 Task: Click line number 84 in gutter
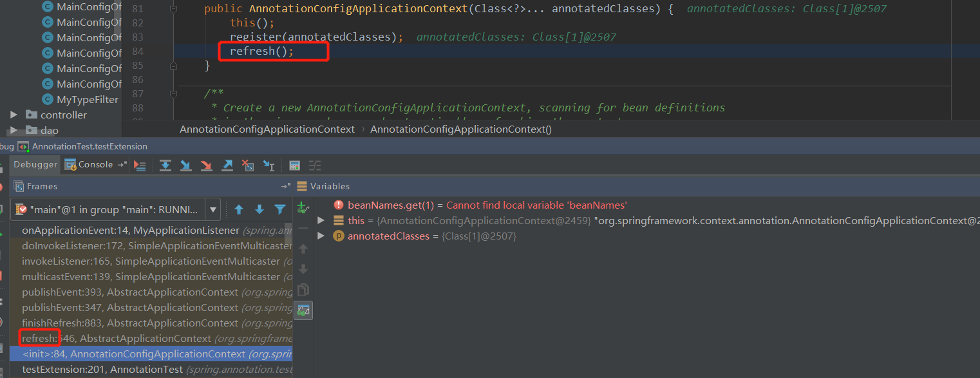(x=137, y=51)
